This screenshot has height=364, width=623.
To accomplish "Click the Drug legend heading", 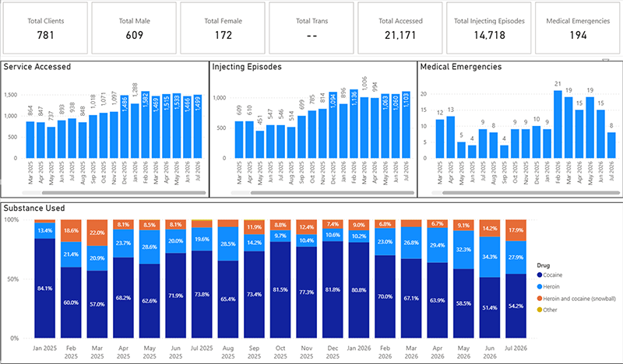I will pos(543,265).
